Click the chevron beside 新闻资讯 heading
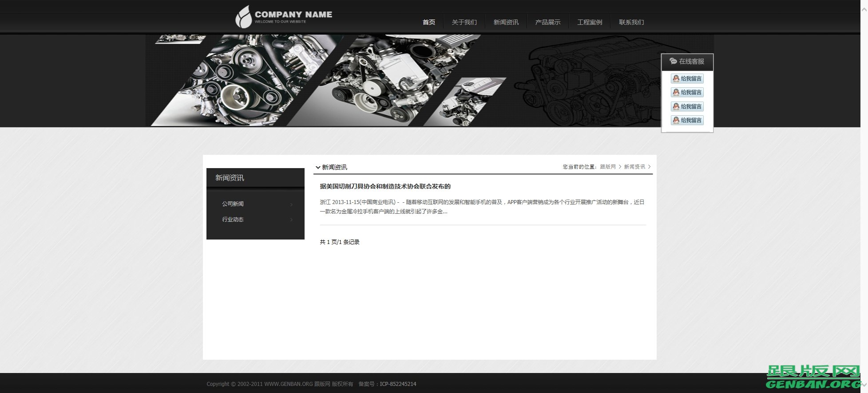 click(x=318, y=168)
